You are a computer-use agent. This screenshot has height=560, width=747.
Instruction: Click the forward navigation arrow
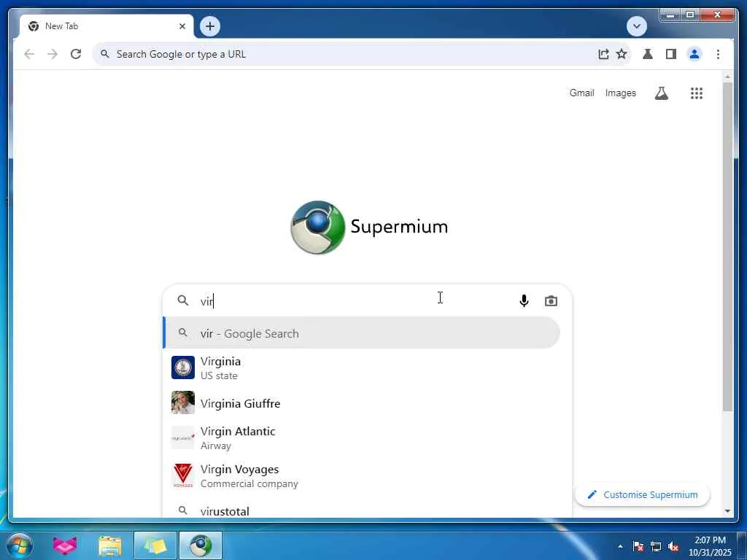(53, 54)
